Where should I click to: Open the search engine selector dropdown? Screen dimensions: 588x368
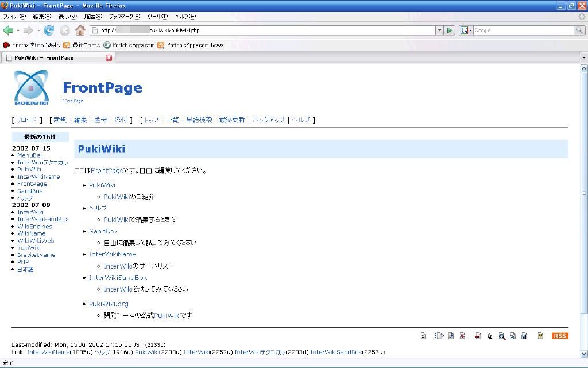(466, 30)
